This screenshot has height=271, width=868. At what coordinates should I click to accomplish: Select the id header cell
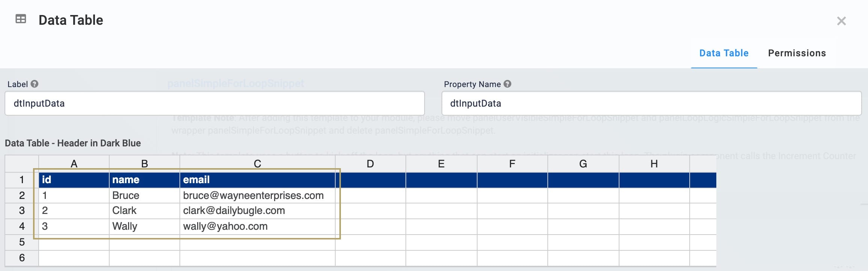[74, 180]
